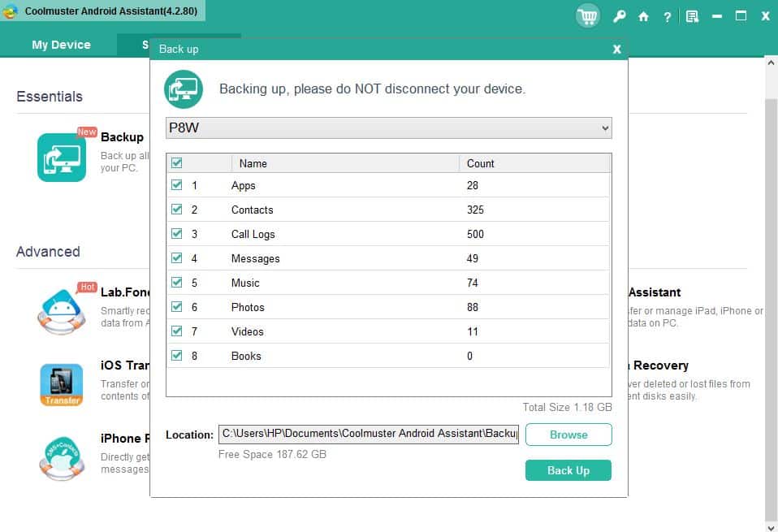The image size is (778, 532).
Task: Click the main window vertical scrollbar
Action: point(771,284)
